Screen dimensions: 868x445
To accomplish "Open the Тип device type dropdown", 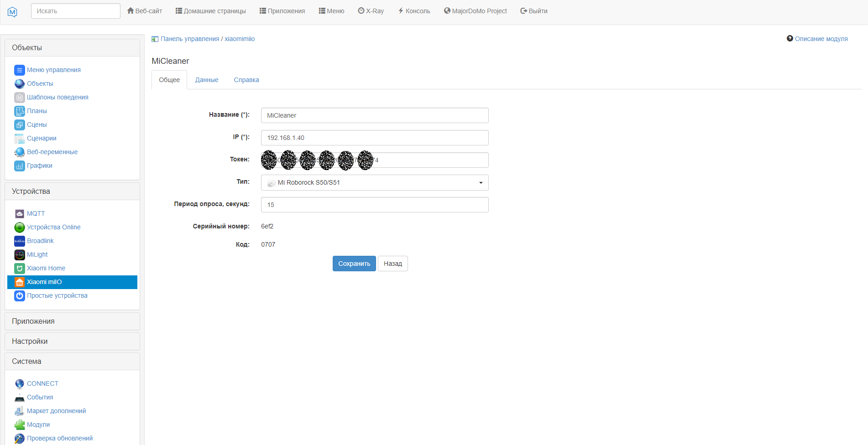I will click(x=375, y=182).
